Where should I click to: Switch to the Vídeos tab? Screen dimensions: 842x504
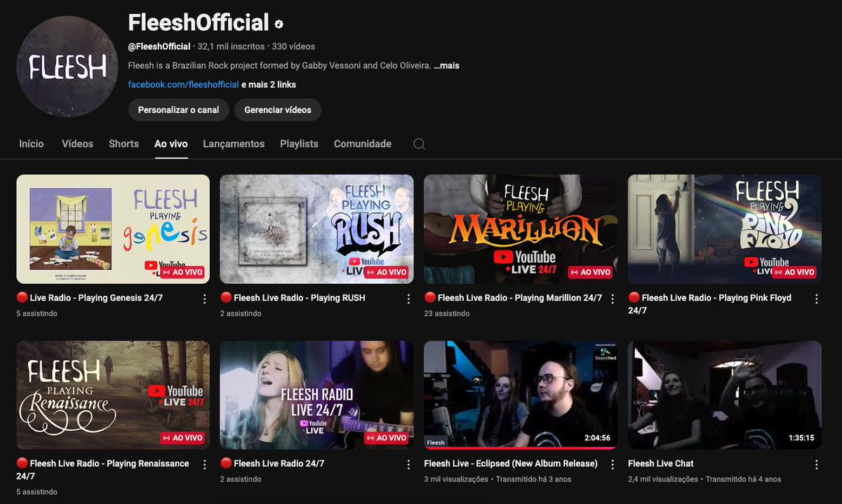click(x=77, y=144)
